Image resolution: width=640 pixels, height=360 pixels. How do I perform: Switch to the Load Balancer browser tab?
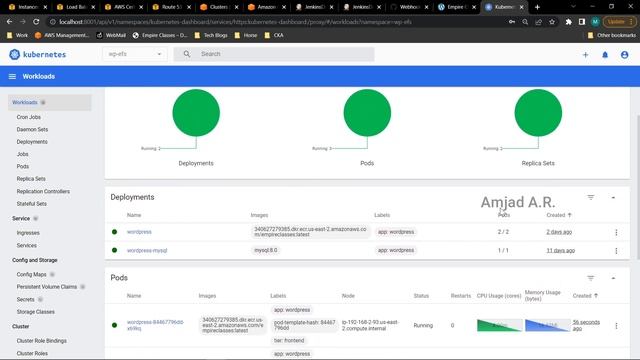click(x=76, y=7)
